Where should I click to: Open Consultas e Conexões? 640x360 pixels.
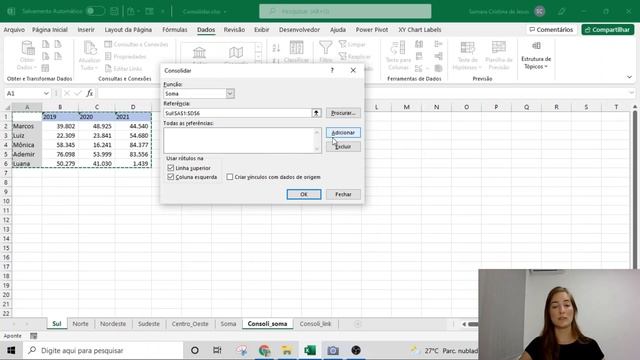136,44
